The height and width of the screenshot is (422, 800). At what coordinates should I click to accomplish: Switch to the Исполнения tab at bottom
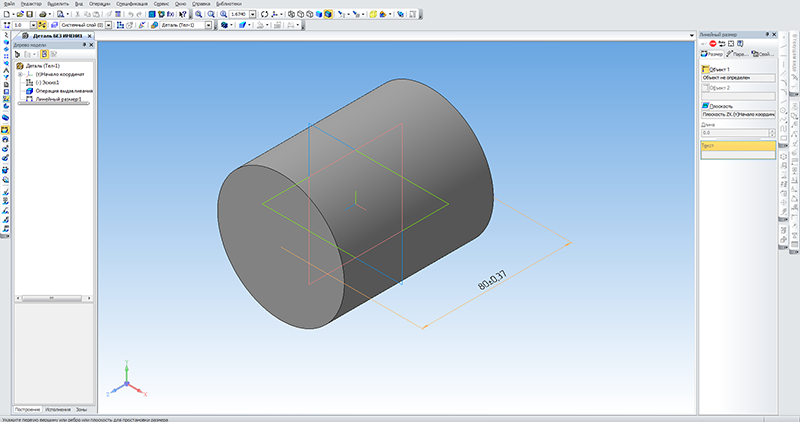tap(58, 409)
